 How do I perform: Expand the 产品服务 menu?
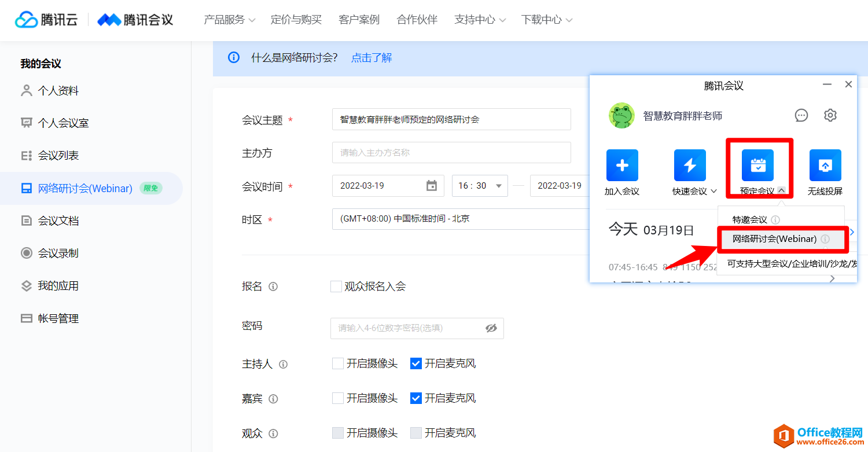click(230, 20)
